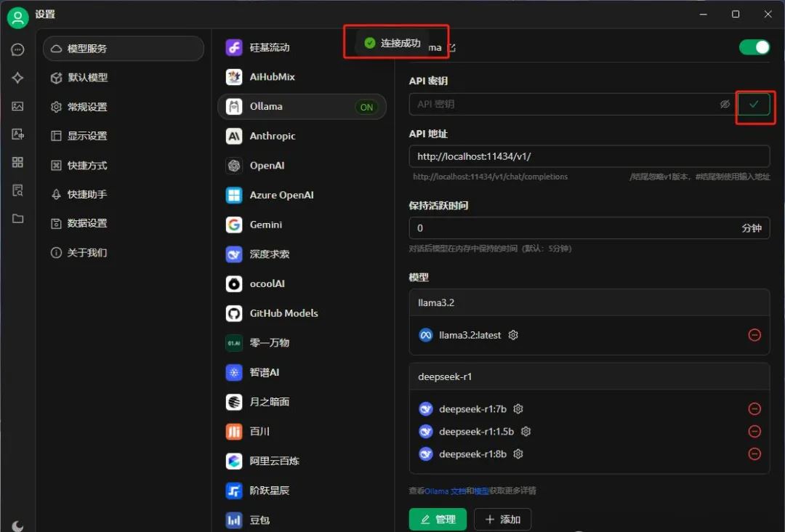Open 快捷方式 settings section
The image size is (785, 532).
pyautogui.click(x=124, y=165)
